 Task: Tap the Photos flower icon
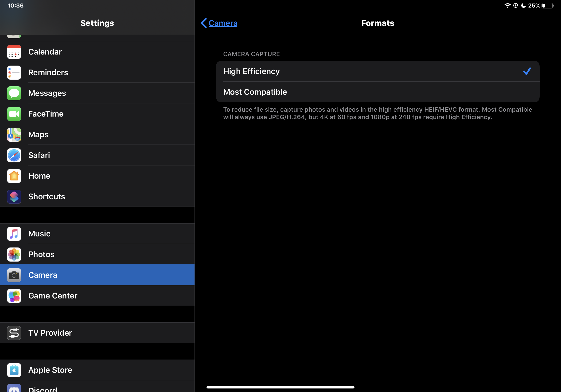pos(14,255)
